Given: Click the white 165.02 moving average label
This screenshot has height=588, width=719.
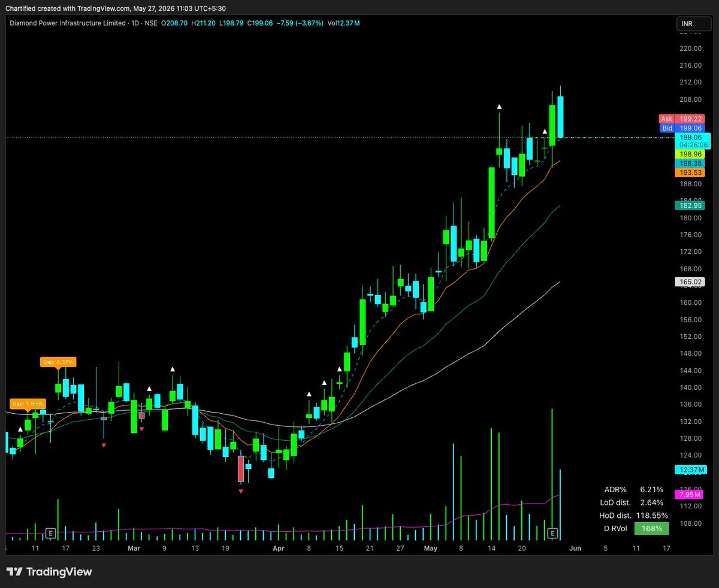Looking at the screenshot, I should tap(691, 281).
